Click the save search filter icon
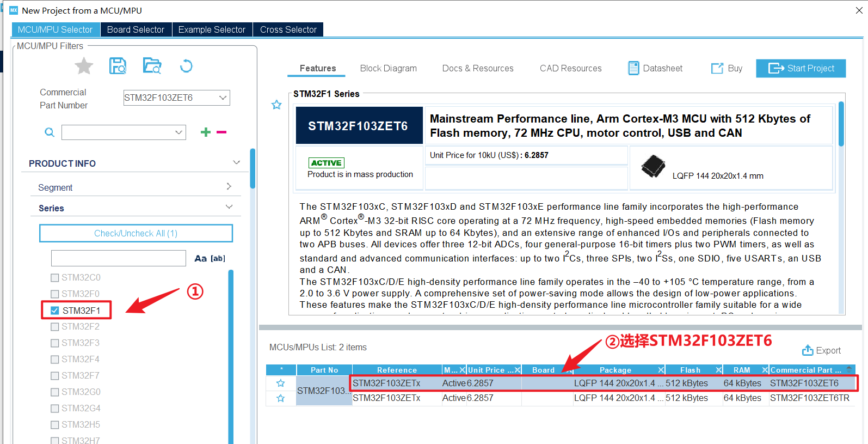This screenshot has height=444, width=868. [118, 66]
